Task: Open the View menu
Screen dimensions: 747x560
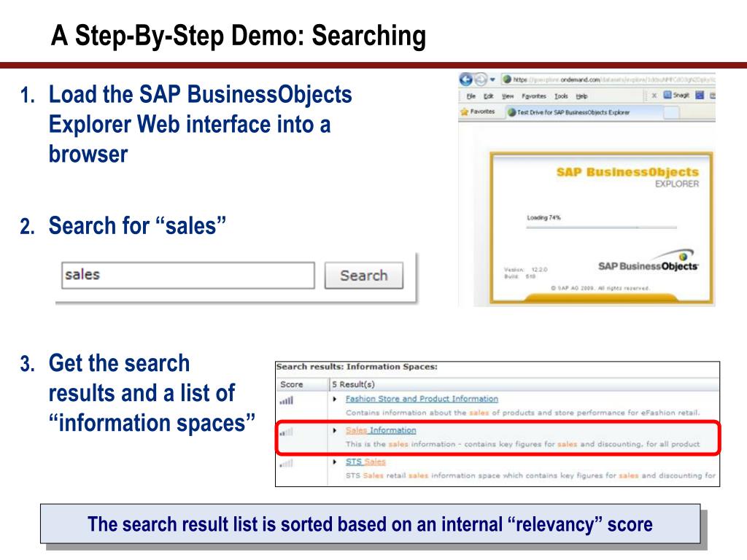Action: tap(508, 96)
